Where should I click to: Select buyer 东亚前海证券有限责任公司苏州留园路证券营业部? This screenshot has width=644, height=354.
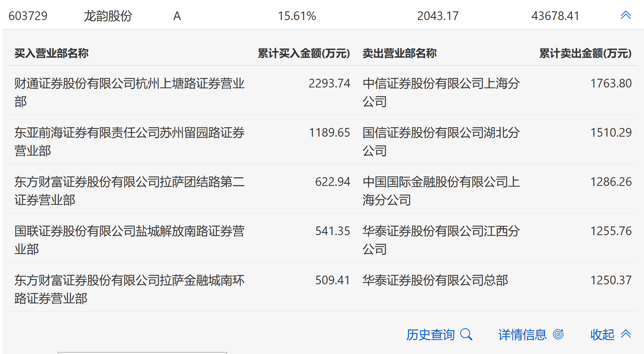(x=129, y=142)
